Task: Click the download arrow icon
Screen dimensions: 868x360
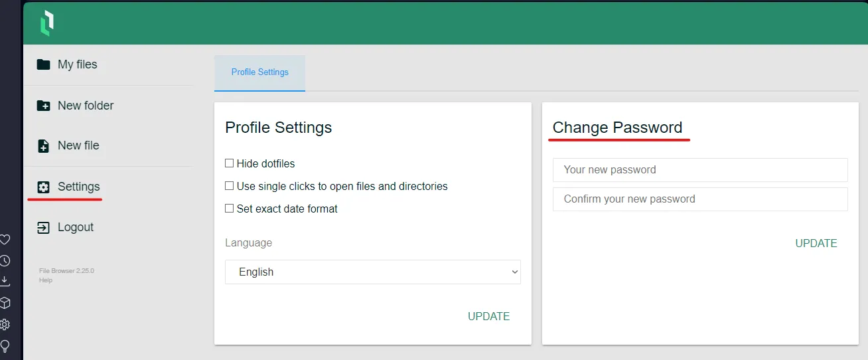Action: [x=5, y=282]
